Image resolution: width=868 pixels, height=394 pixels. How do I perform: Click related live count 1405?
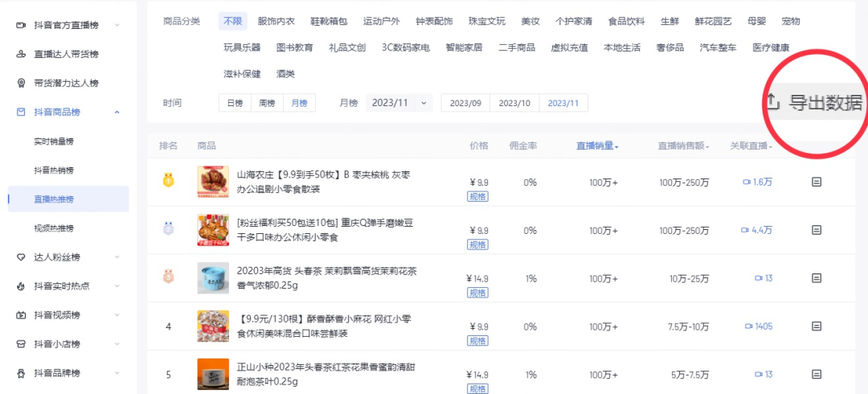click(759, 326)
